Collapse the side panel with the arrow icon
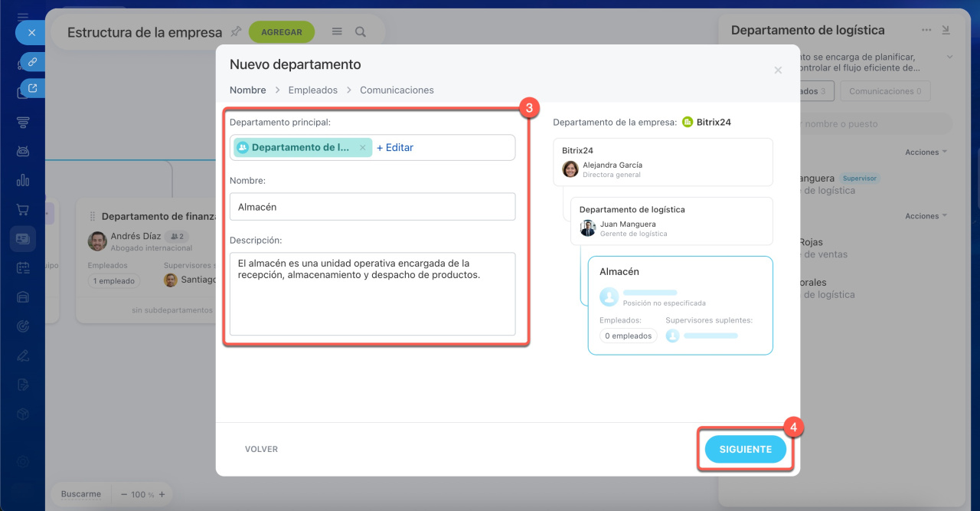The height and width of the screenshot is (511, 980). click(x=946, y=30)
